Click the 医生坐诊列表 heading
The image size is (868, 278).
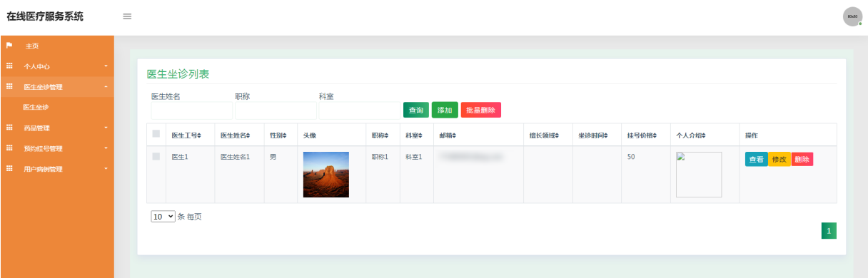point(178,73)
